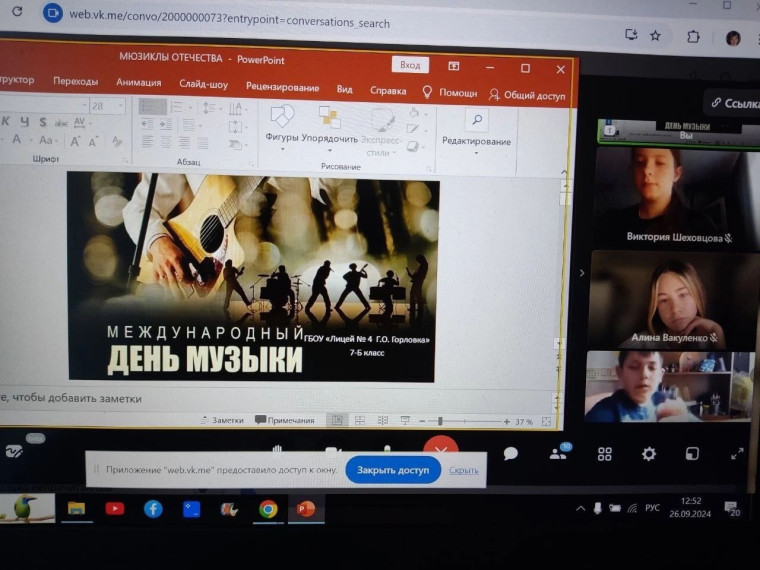
Task: Convert to SmartArt icon
Action: (x=238, y=144)
